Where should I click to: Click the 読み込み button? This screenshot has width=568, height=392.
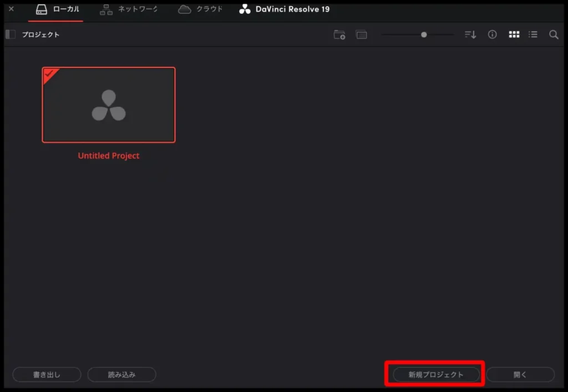click(x=121, y=374)
